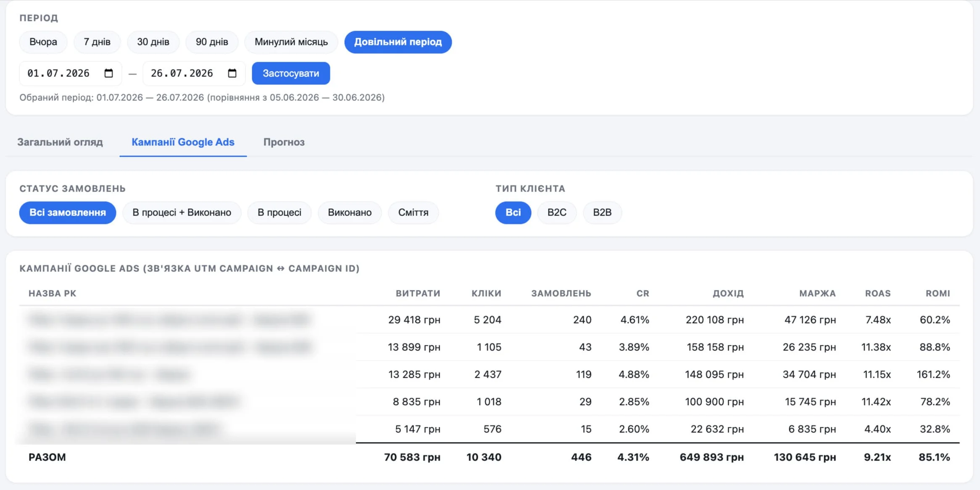Image resolution: width=980 pixels, height=490 pixels.
Task: Select the Довільний період filter
Action: [398, 42]
